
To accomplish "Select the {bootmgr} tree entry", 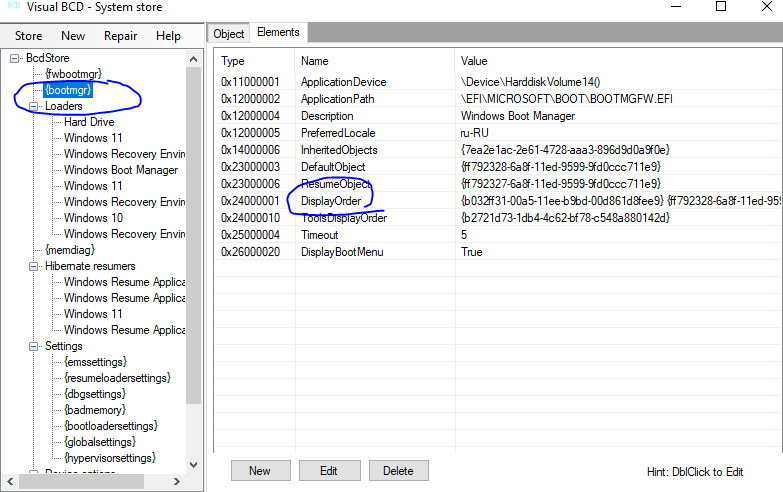I will coord(68,90).
